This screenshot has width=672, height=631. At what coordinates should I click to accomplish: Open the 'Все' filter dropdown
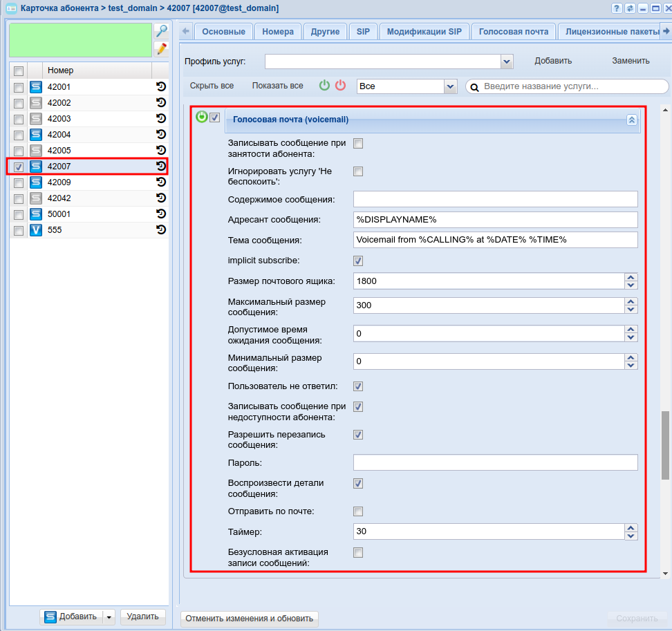450,86
